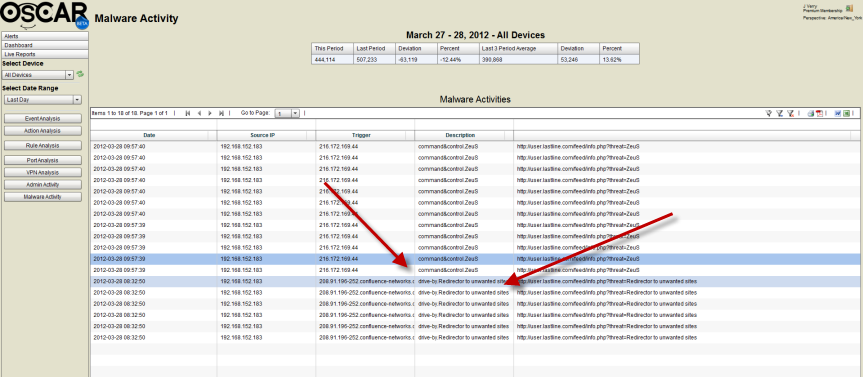This screenshot has width=863, height=377.
Task: Click the filter funnel icon
Action: [769, 113]
